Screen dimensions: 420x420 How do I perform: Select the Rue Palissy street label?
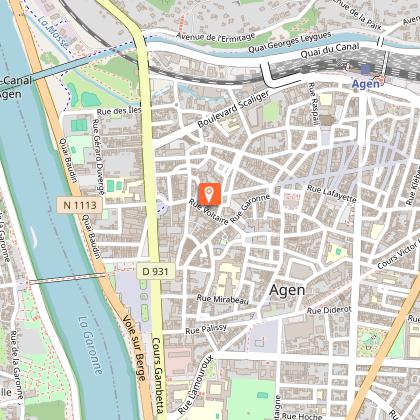pos(206,329)
